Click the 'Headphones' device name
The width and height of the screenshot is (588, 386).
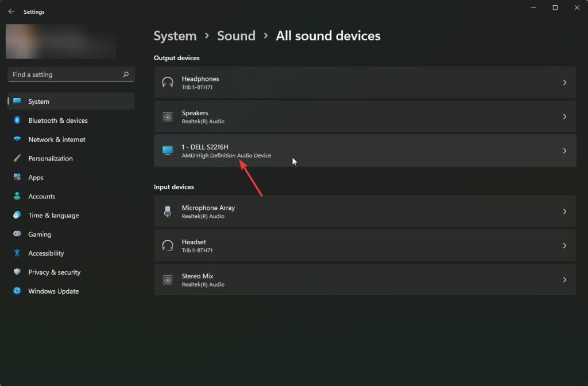200,79
